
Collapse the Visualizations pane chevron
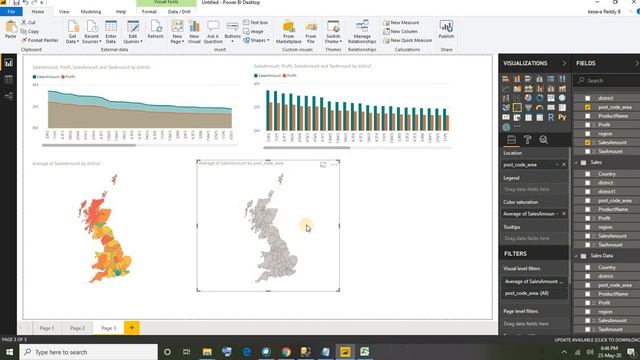[x=564, y=63]
